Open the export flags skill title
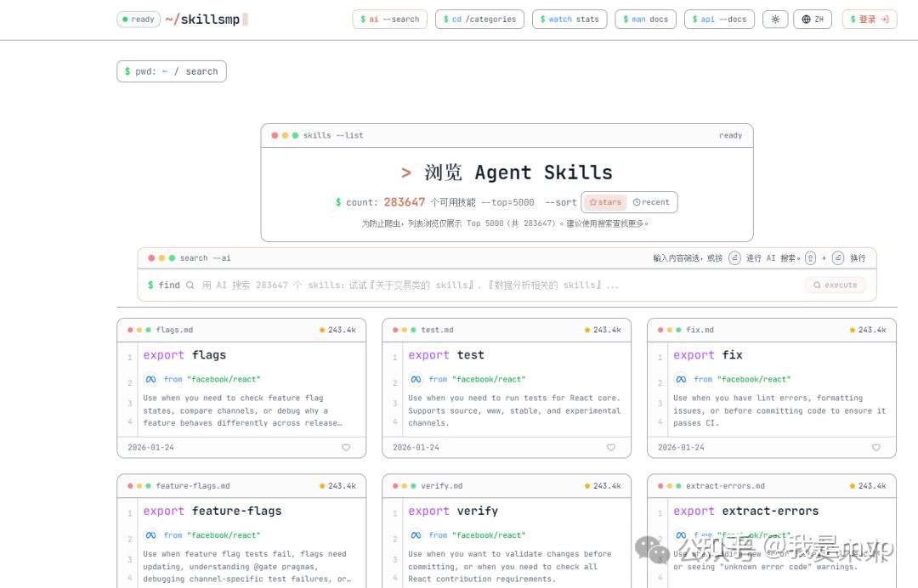Image resolution: width=918 pixels, height=588 pixels. [184, 355]
